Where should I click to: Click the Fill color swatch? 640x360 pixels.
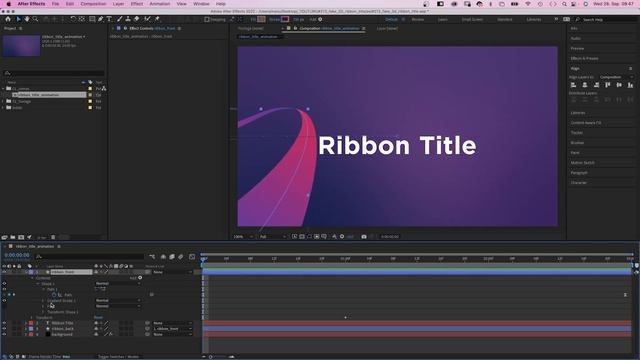click(x=261, y=19)
